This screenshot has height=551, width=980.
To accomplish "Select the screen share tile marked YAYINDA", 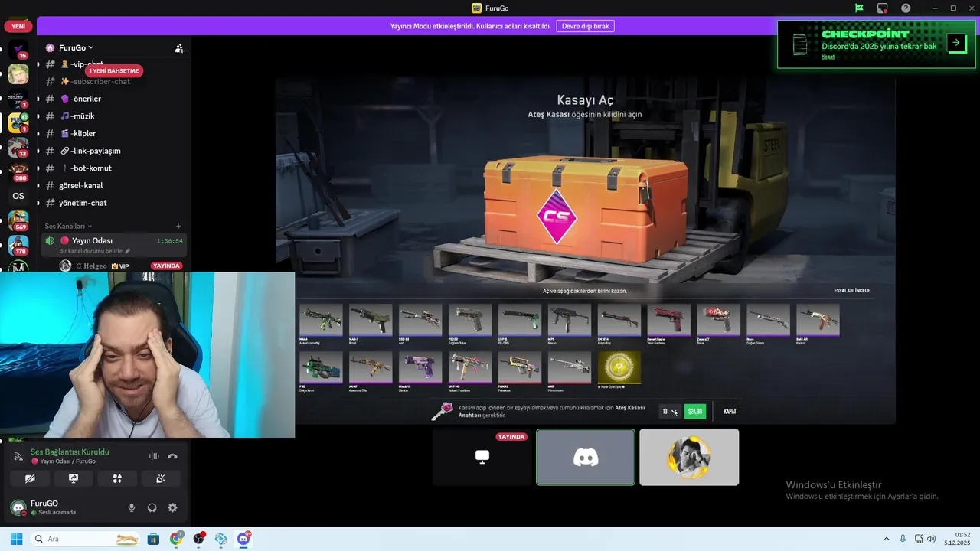I will [482, 457].
